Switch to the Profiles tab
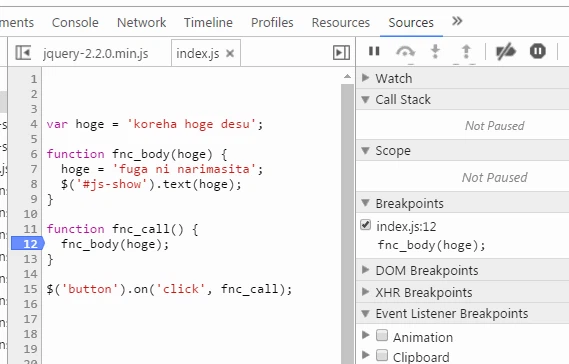This screenshot has height=364, width=569. 272,23
